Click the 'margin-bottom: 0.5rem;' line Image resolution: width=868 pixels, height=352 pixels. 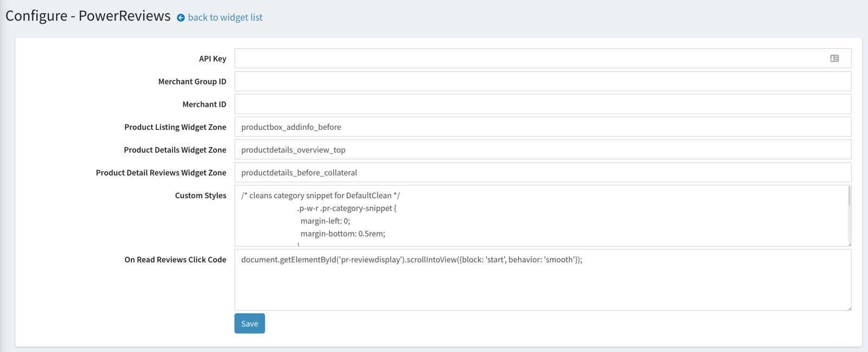coord(343,234)
